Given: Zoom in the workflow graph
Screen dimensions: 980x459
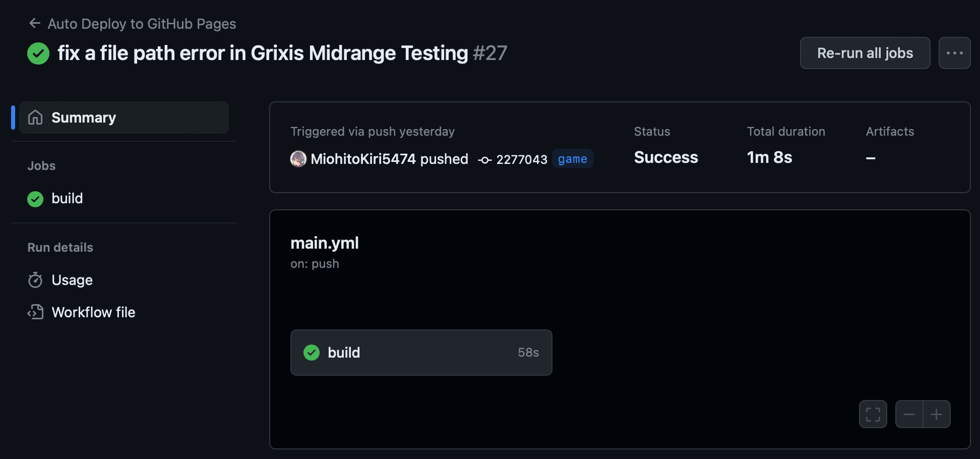Looking at the screenshot, I should 937,414.
